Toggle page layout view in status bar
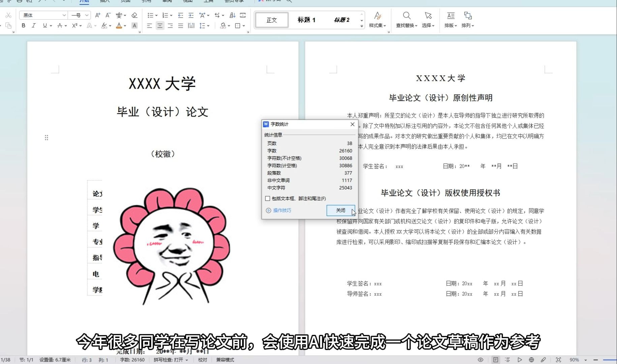 point(496,360)
